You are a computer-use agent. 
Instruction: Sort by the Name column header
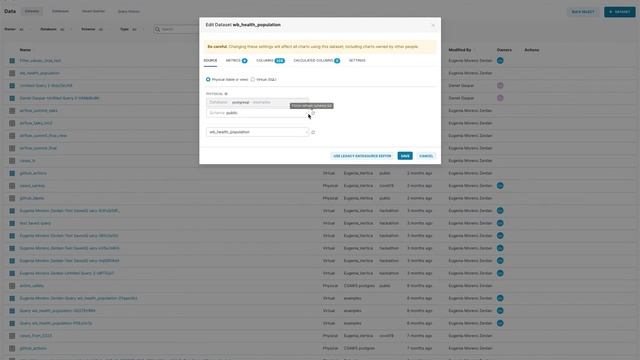click(x=25, y=50)
